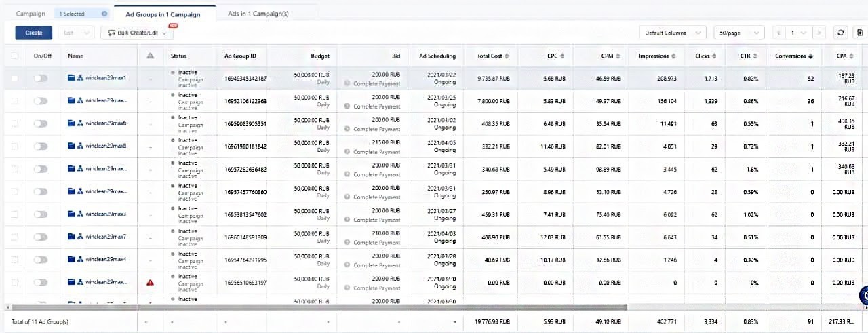Toggle winclean29max8 ad group on
The height and width of the screenshot is (333, 868).
click(41, 146)
